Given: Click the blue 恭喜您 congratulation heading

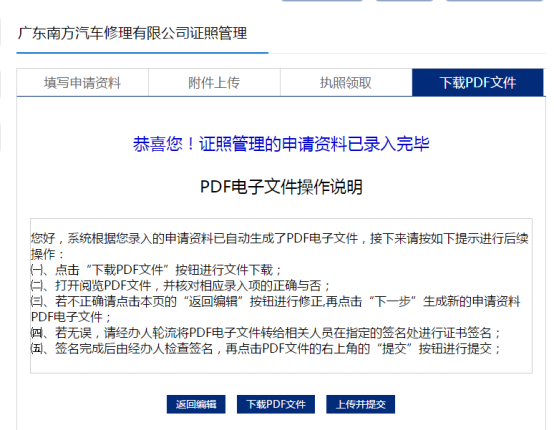Looking at the screenshot, I should (x=281, y=144).
